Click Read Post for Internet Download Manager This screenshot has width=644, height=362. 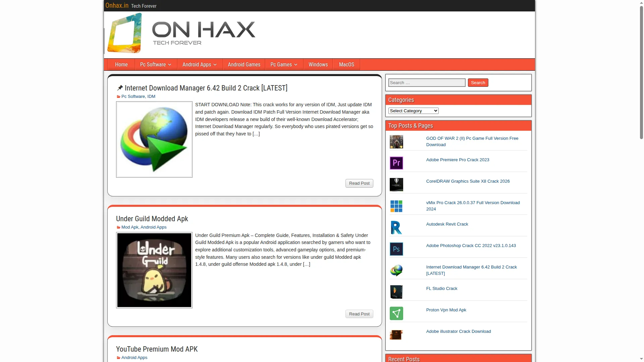[x=359, y=183]
